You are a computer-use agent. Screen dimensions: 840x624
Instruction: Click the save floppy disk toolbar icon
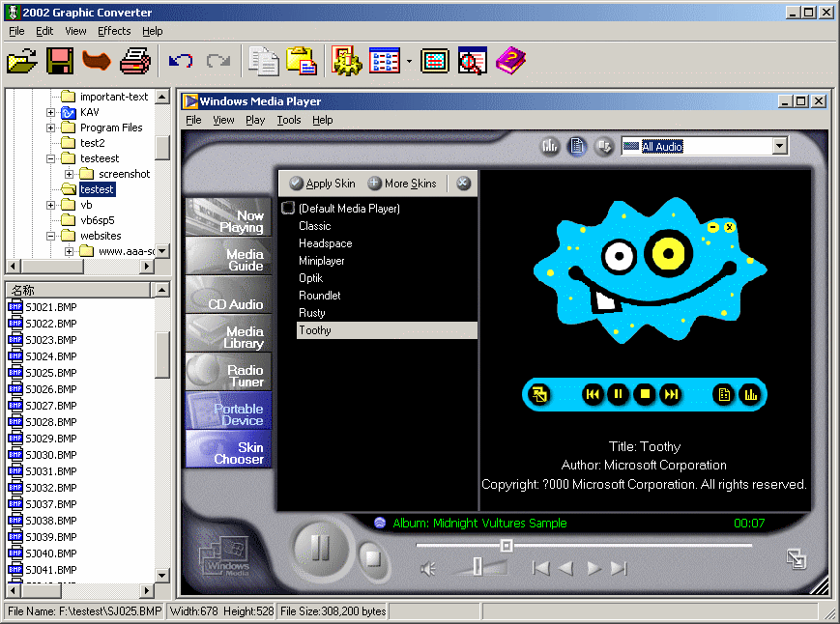[x=60, y=61]
